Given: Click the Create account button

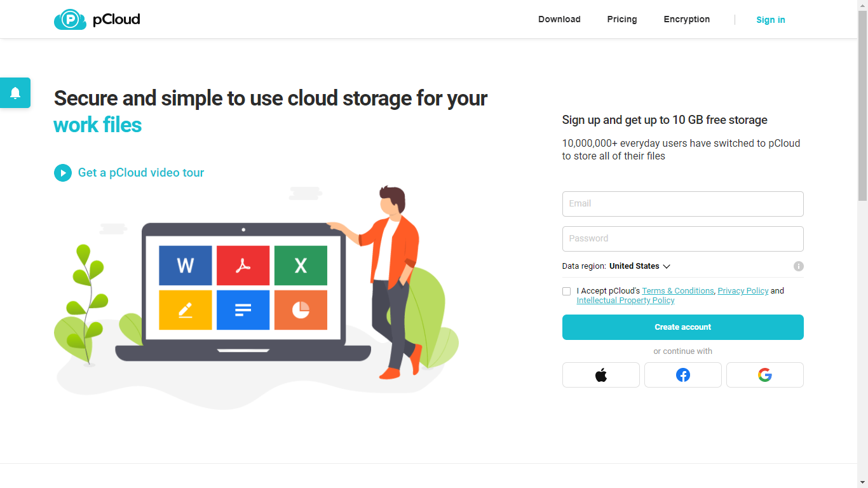Looking at the screenshot, I should (x=683, y=327).
